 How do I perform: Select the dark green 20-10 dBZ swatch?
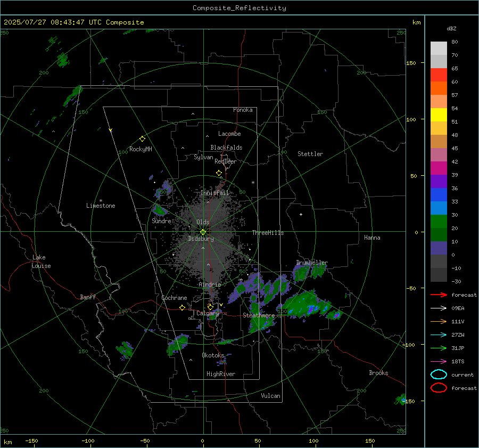(439, 235)
